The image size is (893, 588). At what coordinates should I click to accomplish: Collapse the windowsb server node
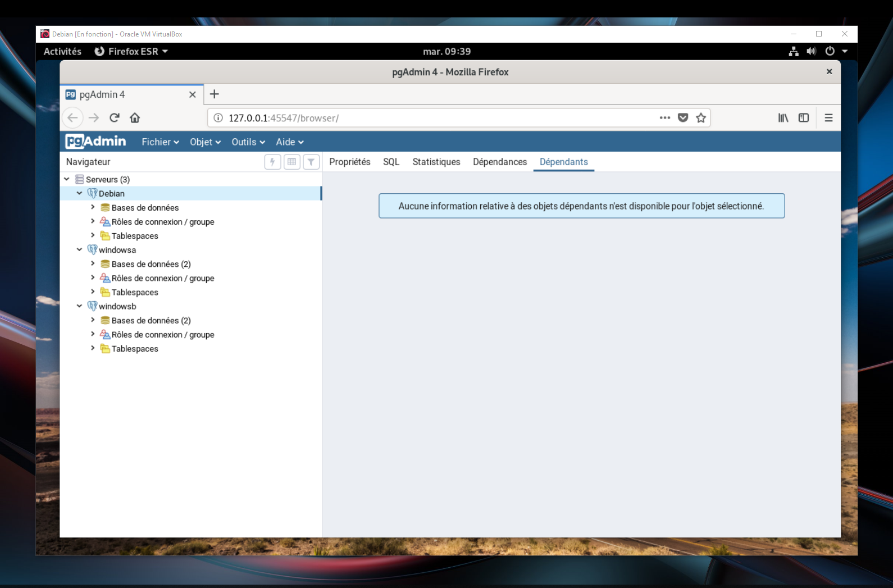pyautogui.click(x=80, y=306)
